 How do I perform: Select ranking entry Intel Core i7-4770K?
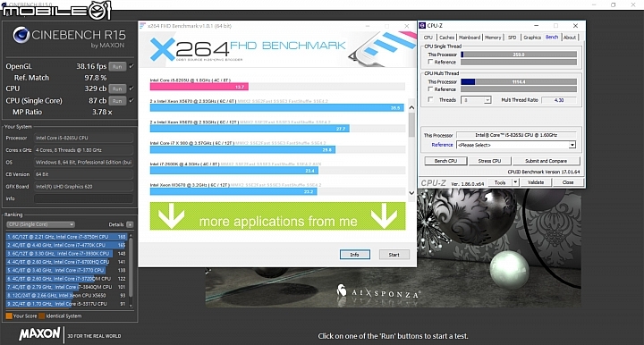[66, 245]
